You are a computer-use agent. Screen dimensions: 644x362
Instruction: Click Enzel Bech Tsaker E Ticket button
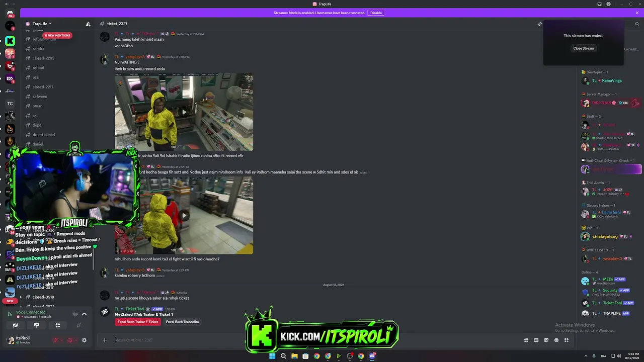pos(138,322)
